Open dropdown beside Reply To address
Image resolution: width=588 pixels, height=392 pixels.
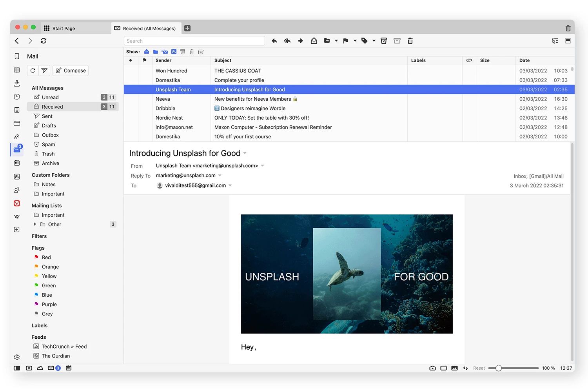(x=220, y=176)
